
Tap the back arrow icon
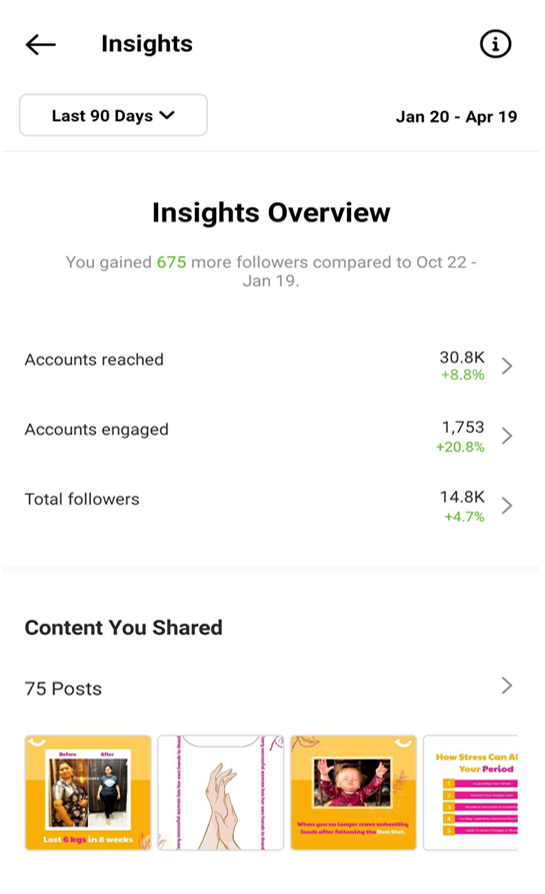point(40,44)
